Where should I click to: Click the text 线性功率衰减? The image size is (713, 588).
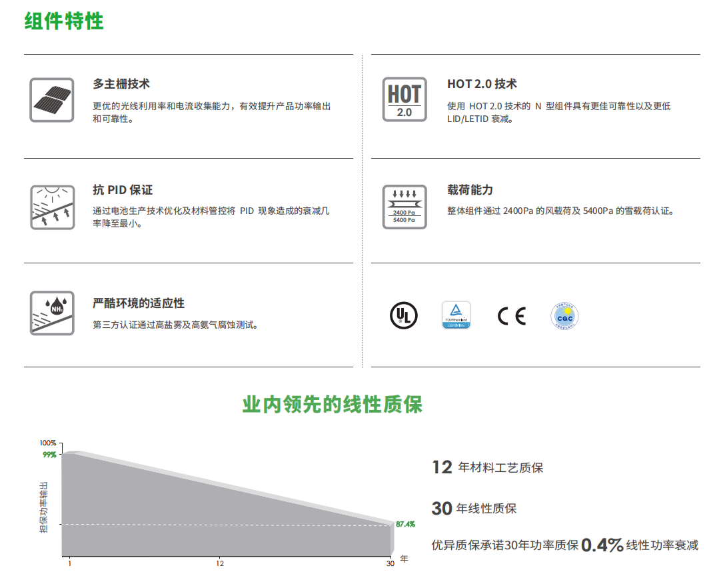pyautogui.click(x=662, y=545)
